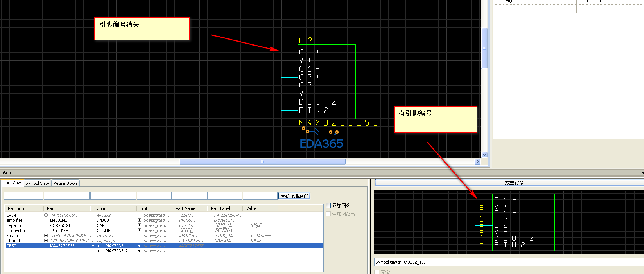
Task: Click the LM380N8 part cell
Action: click(x=58, y=220)
